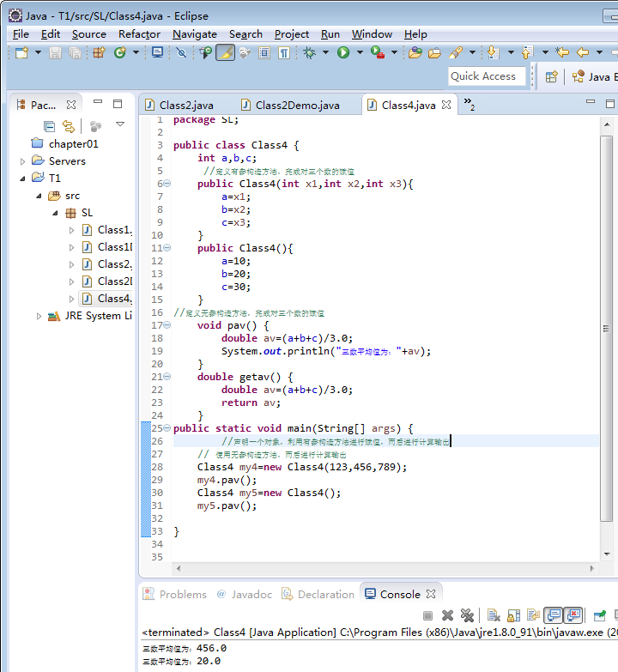The width and height of the screenshot is (618, 672).
Task: Click the editor vertical scrollbar
Action: (606, 326)
